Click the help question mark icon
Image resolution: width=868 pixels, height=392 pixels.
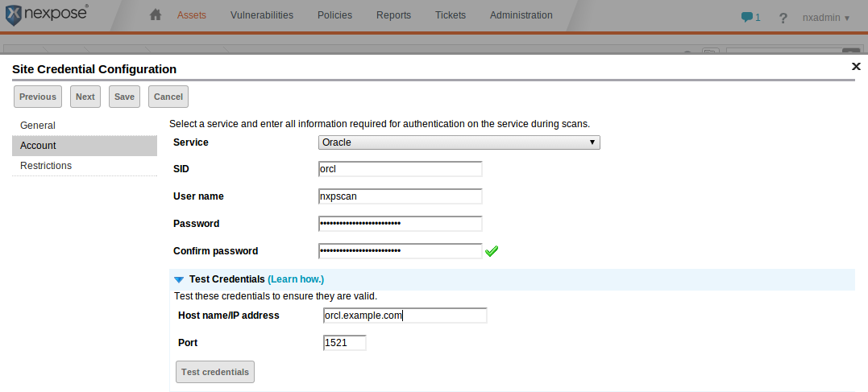[783, 18]
